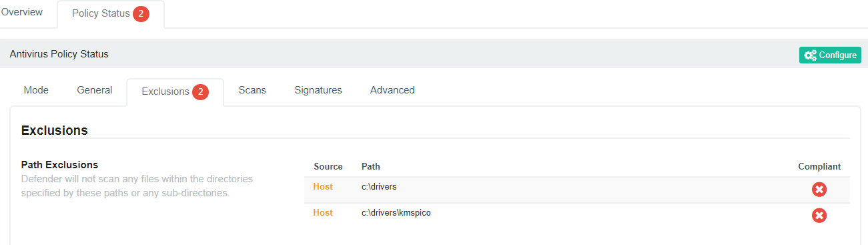Click Host source for c:\drivers row
The height and width of the screenshot is (245, 868).
(x=323, y=187)
